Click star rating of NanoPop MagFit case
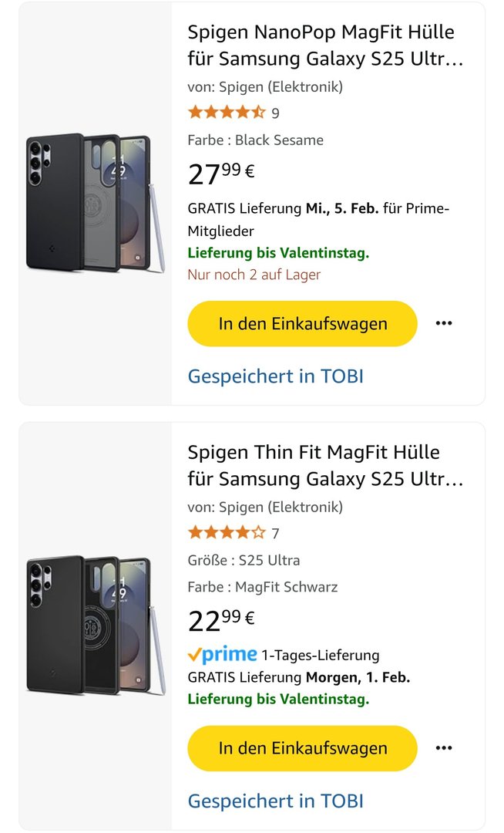 227,113
